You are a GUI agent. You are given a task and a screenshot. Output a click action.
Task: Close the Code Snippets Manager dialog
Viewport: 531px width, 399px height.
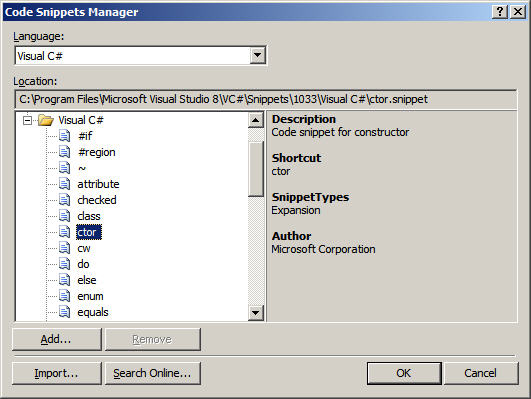click(x=518, y=12)
